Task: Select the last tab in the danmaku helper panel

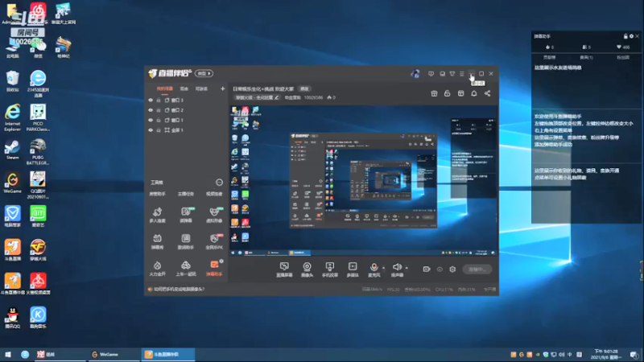Action: 623,57
